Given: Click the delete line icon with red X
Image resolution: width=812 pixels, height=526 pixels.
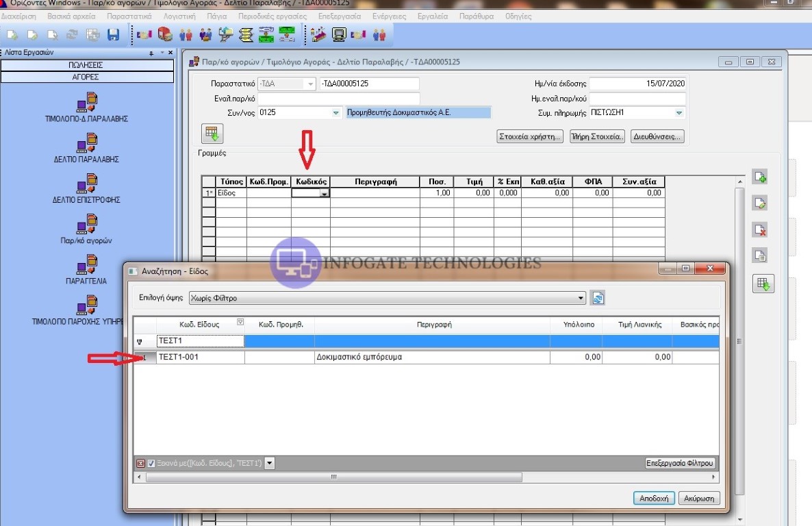Looking at the screenshot, I should pos(759,229).
